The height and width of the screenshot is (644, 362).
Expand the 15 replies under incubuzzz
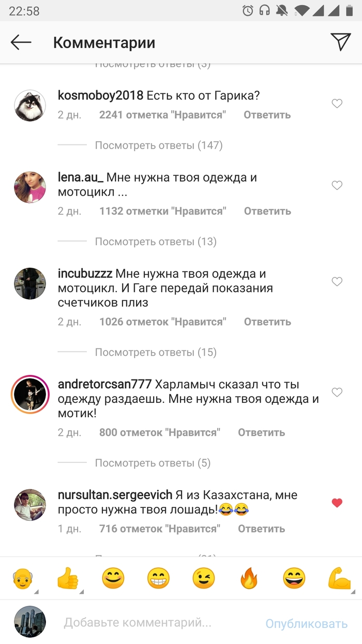156,353
